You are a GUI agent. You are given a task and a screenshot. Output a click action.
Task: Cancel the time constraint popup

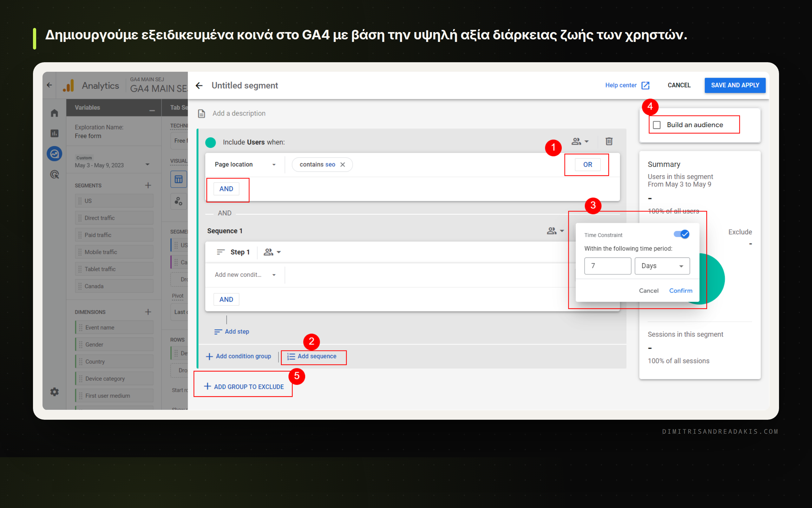pos(648,291)
